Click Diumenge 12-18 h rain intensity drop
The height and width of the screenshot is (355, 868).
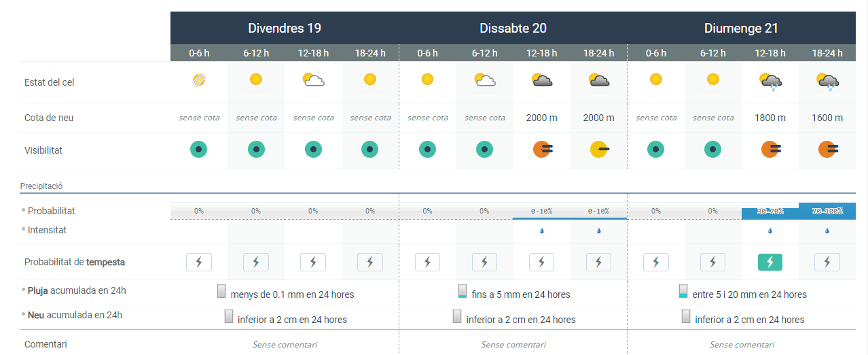[x=770, y=231]
